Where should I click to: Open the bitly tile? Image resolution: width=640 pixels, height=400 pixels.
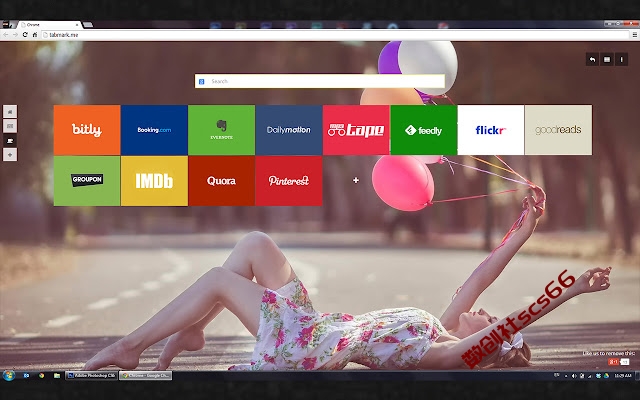click(x=87, y=130)
